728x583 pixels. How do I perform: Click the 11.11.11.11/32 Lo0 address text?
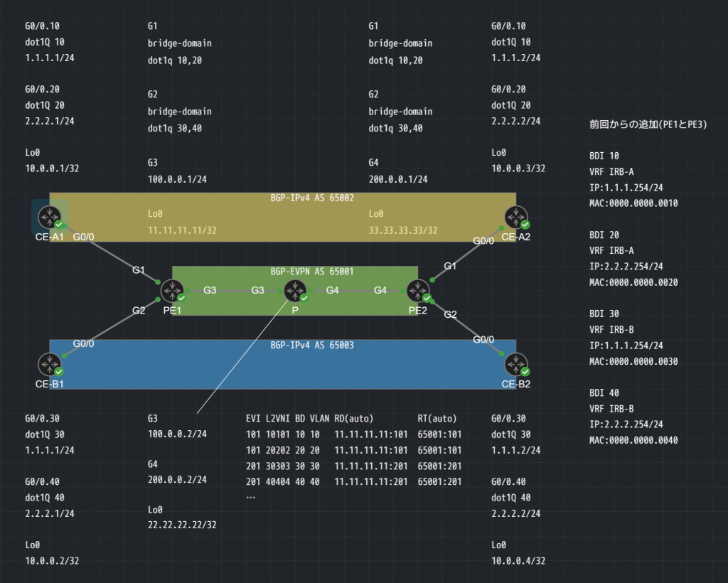click(x=182, y=230)
